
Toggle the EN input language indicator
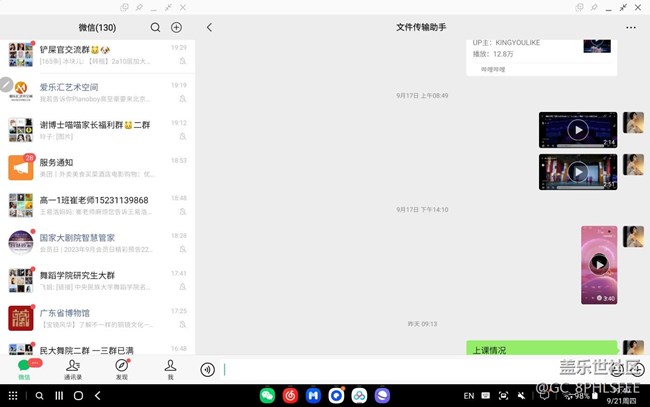click(x=468, y=396)
